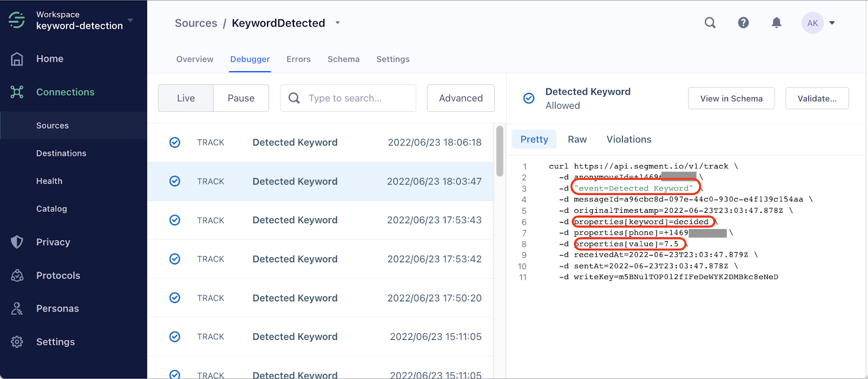Switch to the Overview tab
868x379 pixels.
[195, 59]
